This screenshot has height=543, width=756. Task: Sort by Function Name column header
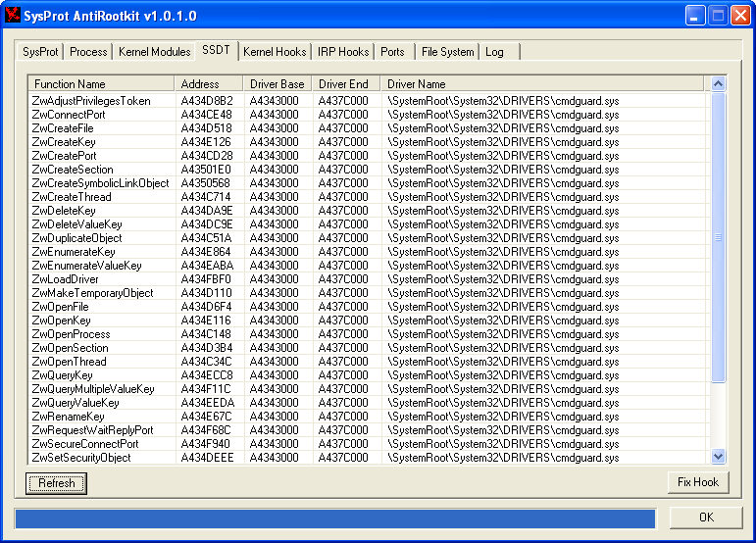[101, 84]
